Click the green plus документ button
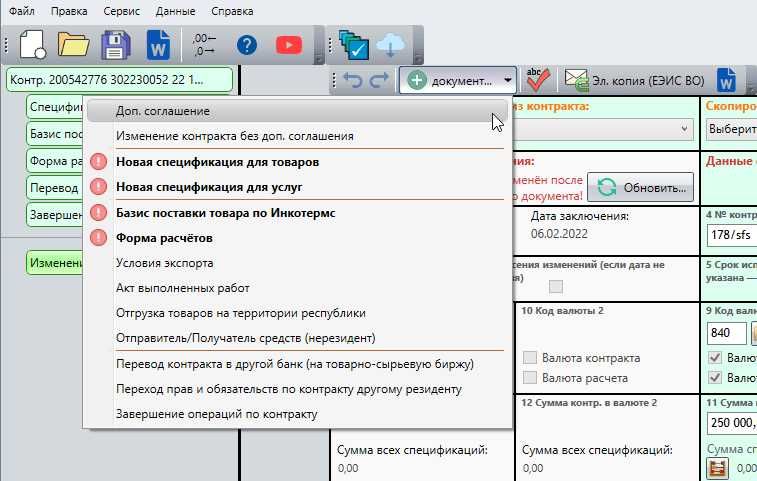The height and width of the screenshot is (481, 757). click(450, 80)
